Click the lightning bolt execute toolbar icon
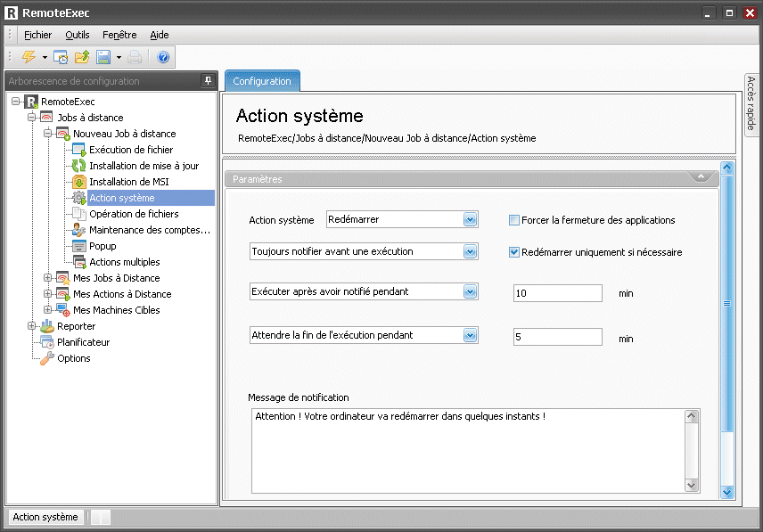Viewport: 763px width, 532px height. 29,57
